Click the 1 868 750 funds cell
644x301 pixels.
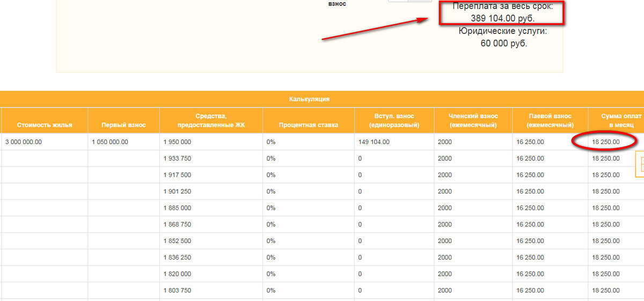point(211,225)
